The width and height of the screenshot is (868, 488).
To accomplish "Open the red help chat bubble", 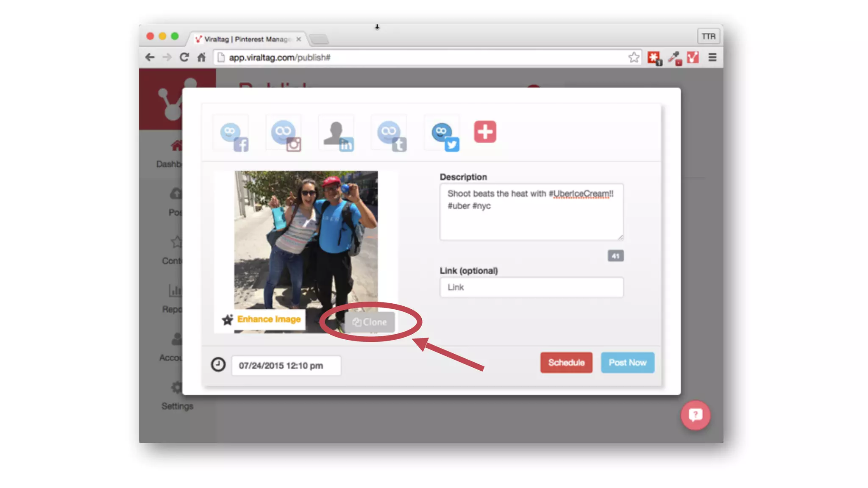I will pyautogui.click(x=695, y=415).
